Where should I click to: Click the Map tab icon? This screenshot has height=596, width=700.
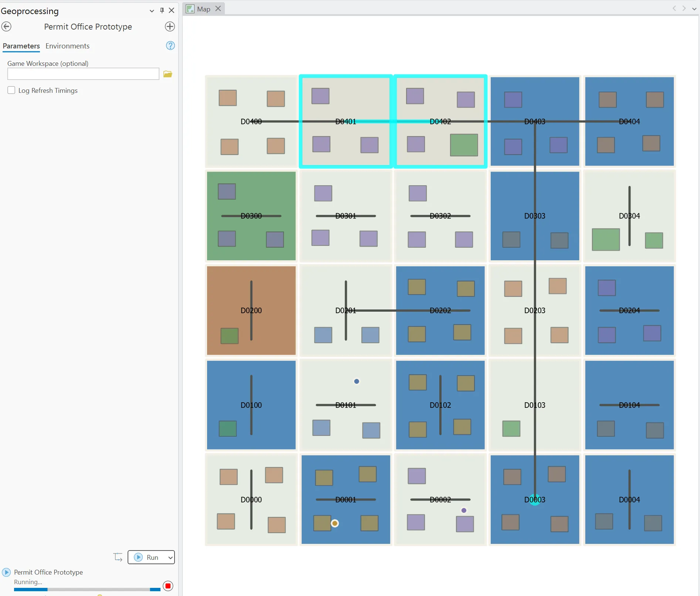point(190,9)
